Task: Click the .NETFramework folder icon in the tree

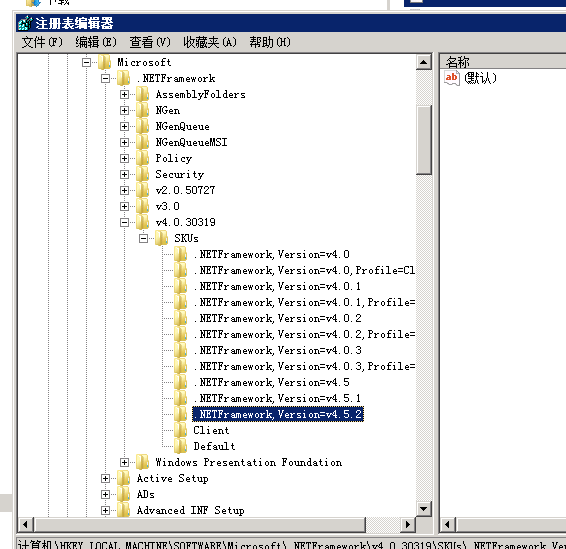Action: [x=123, y=78]
